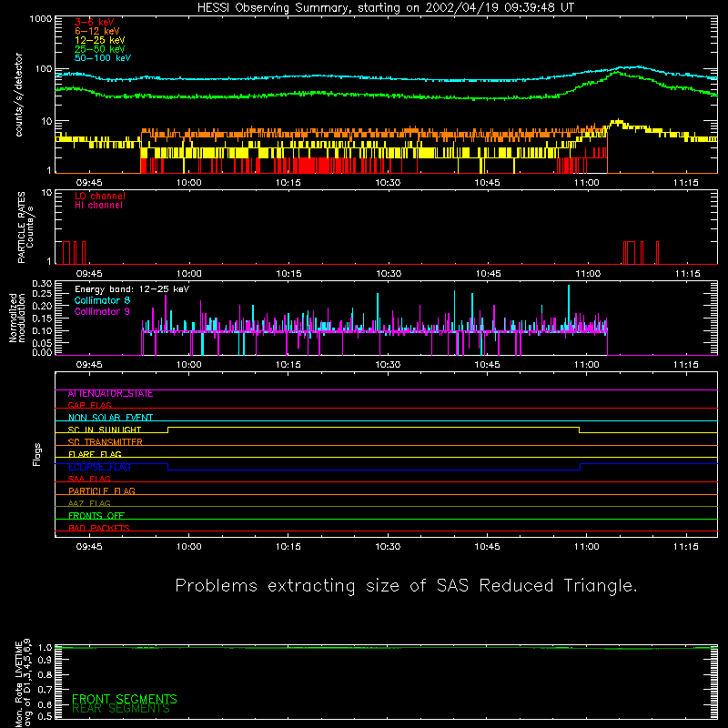
Task: Click 10:45 tick on the flags plot
Action: click(487, 547)
